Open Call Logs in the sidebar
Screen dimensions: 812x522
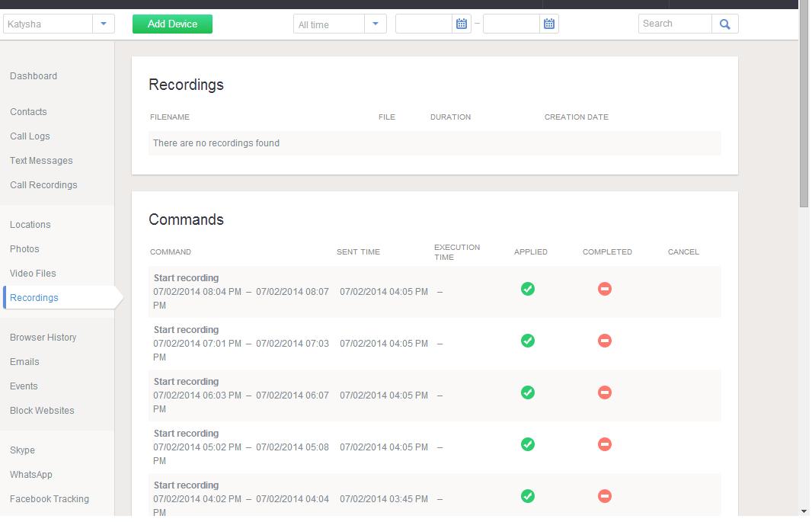pyautogui.click(x=30, y=136)
